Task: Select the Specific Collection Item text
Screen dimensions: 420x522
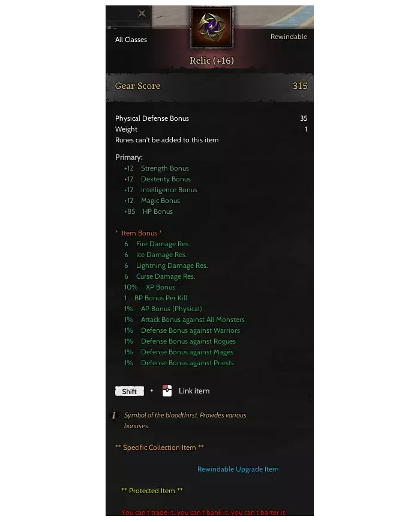Action: 160,448
